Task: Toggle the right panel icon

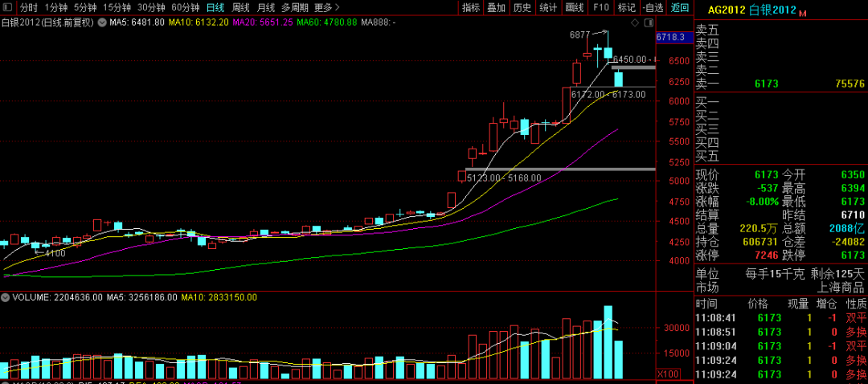Action: point(649,23)
